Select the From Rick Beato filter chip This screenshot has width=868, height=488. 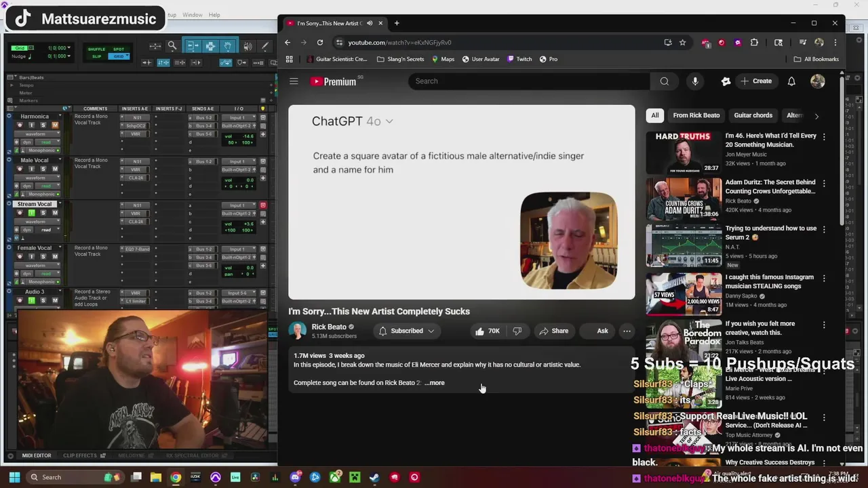click(x=696, y=115)
